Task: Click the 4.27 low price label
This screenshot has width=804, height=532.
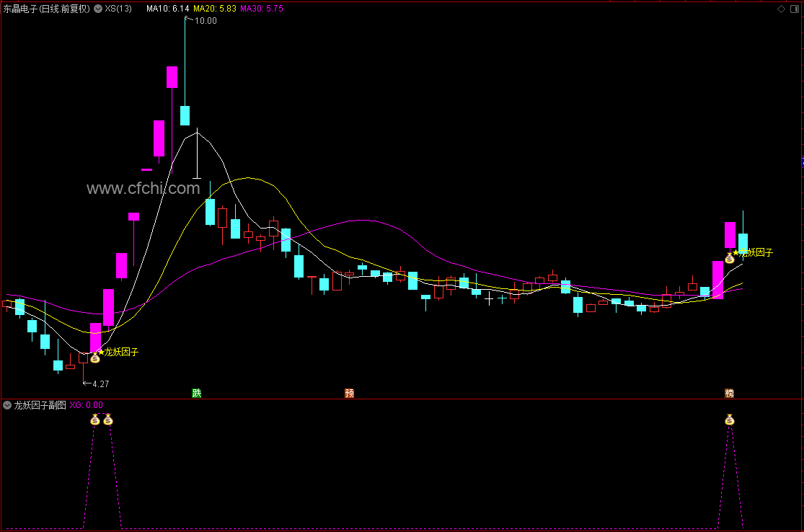Action: [101, 384]
